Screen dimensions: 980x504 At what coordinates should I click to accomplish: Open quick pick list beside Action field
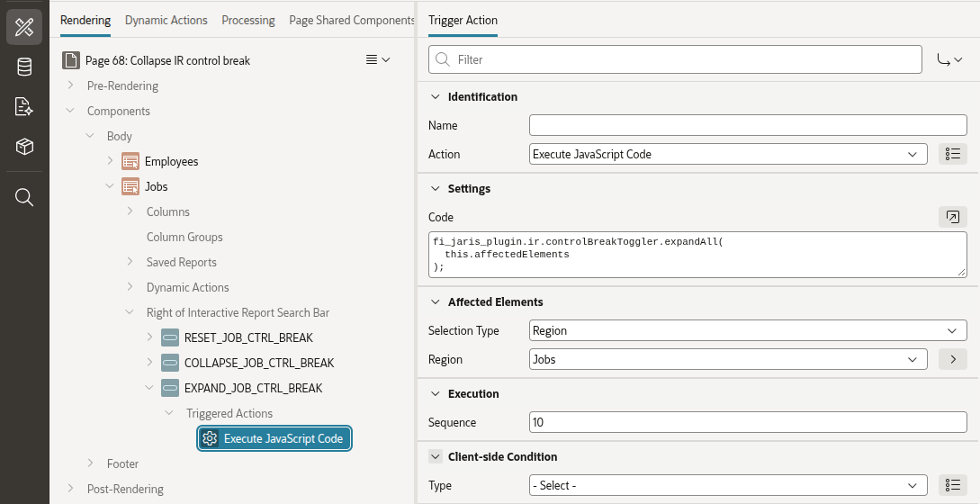tap(952, 154)
